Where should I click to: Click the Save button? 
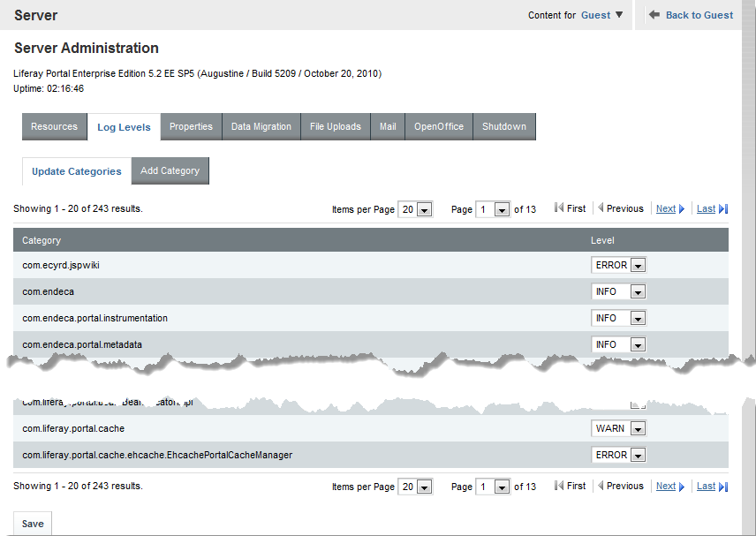(33, 524)
